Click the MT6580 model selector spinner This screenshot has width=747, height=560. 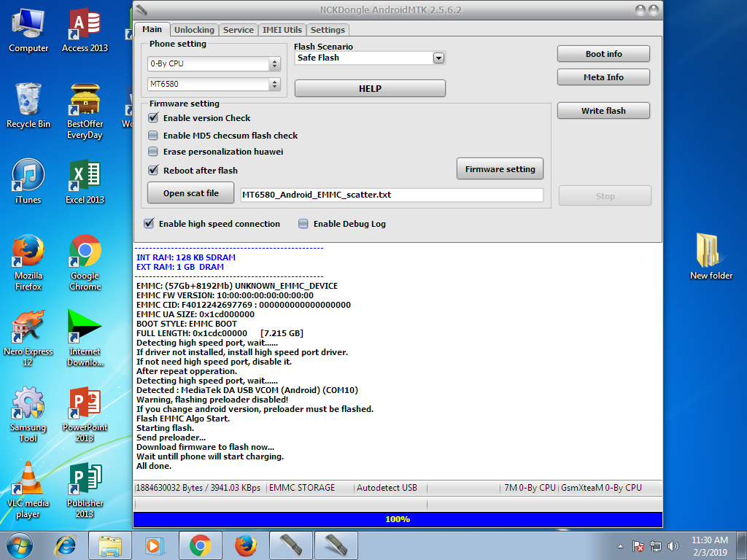(274, 84)
